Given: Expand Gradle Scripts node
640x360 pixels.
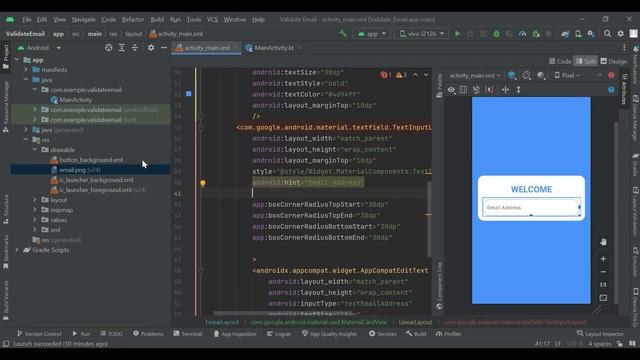Looking at the screenshot, I should click(17, 250).
